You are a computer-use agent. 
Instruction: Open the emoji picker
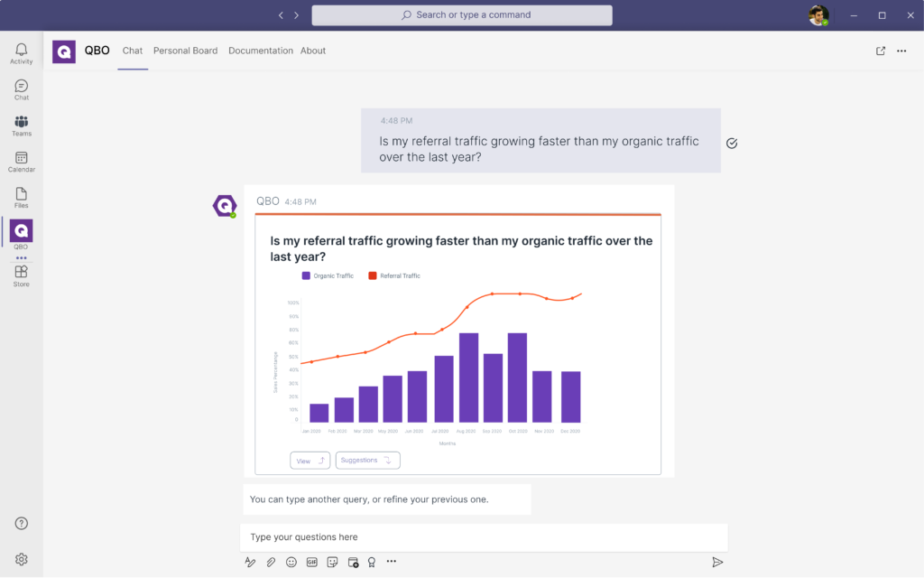[x=291, y=562]
